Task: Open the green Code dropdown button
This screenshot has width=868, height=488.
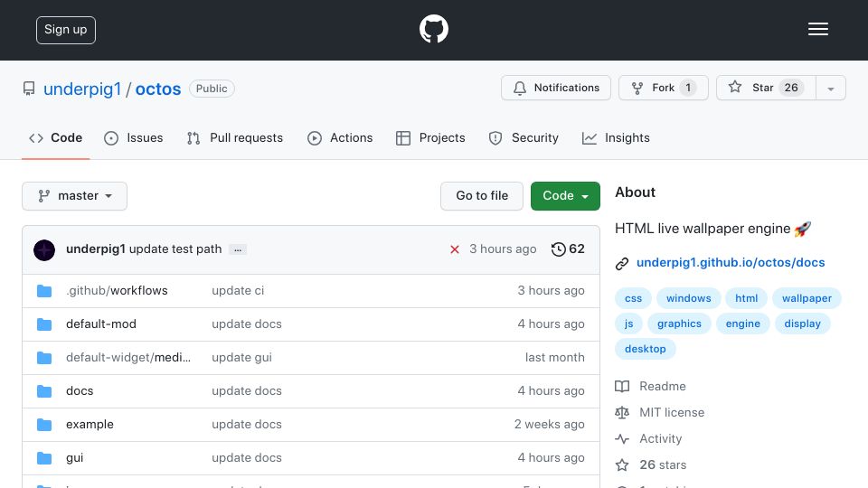Action: (565, 196)
